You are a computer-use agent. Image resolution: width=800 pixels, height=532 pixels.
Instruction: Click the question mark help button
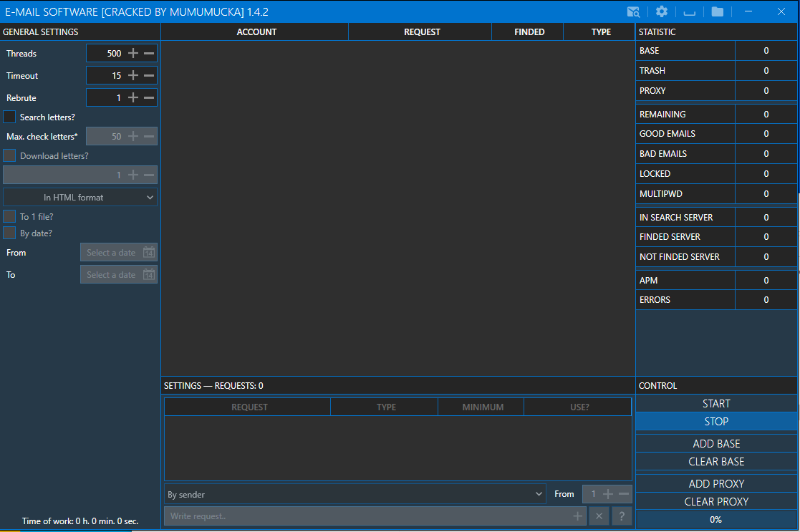(622, 516)
